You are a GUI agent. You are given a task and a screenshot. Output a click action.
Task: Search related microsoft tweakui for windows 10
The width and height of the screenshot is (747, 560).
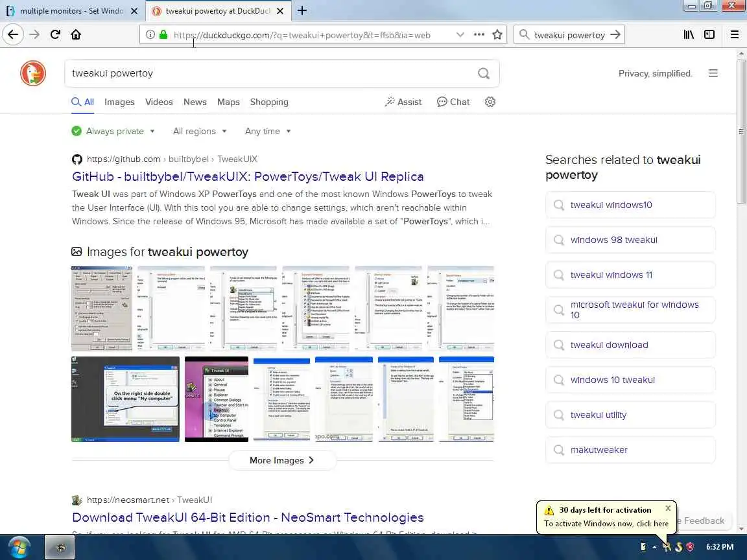(630, 310)
